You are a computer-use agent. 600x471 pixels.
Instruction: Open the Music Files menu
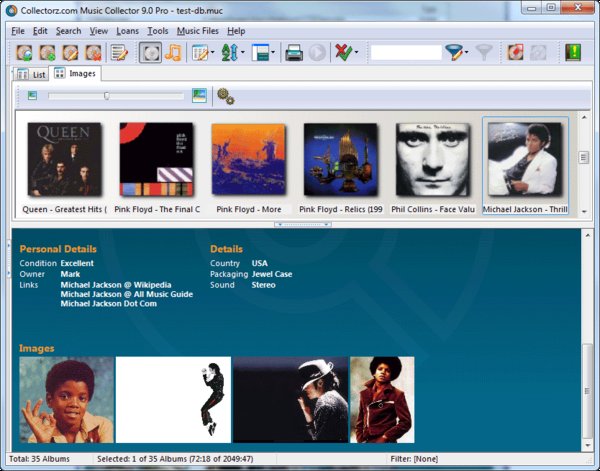pos(197,31)
